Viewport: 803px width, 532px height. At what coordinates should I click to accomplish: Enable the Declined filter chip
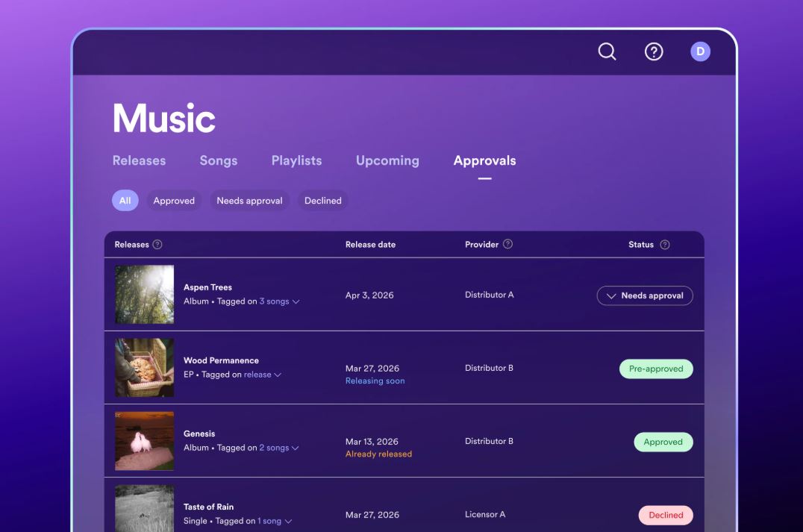(323, 200)
